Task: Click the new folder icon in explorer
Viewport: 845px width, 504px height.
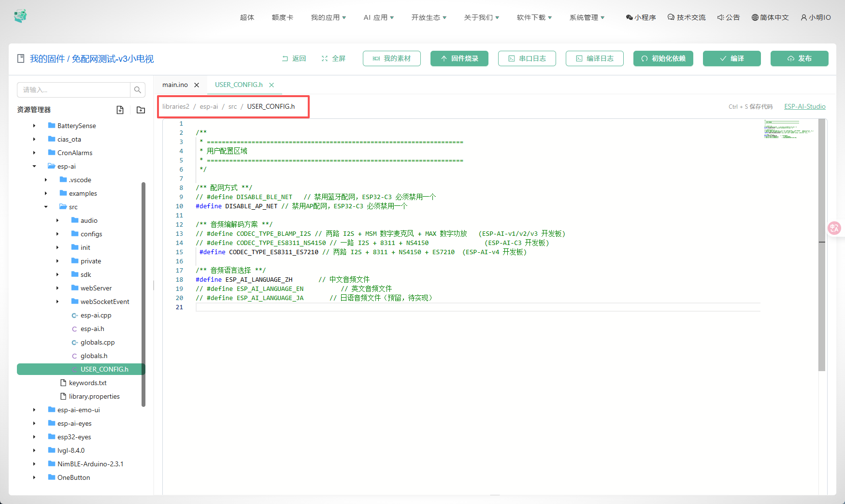Action: click(x=141, y=110)
